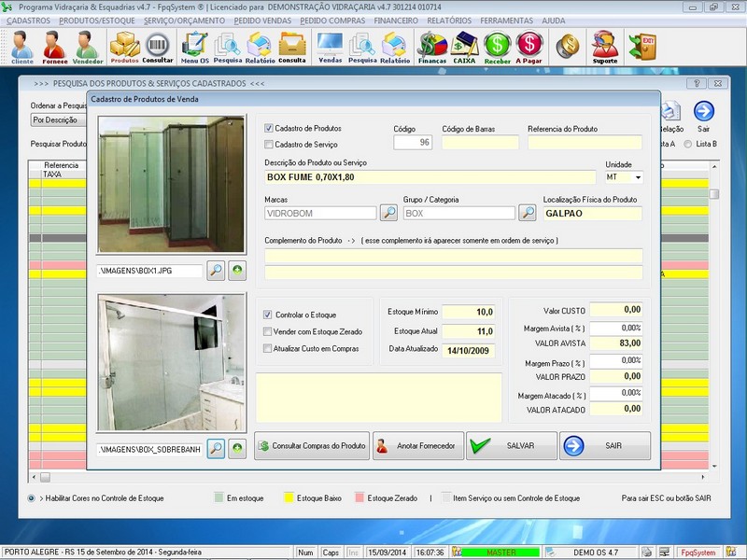The image size is (747, 560).
Task: Open the SERVIÇO/ORÇAMENTO menu
Action: click(x=184, y=21)
